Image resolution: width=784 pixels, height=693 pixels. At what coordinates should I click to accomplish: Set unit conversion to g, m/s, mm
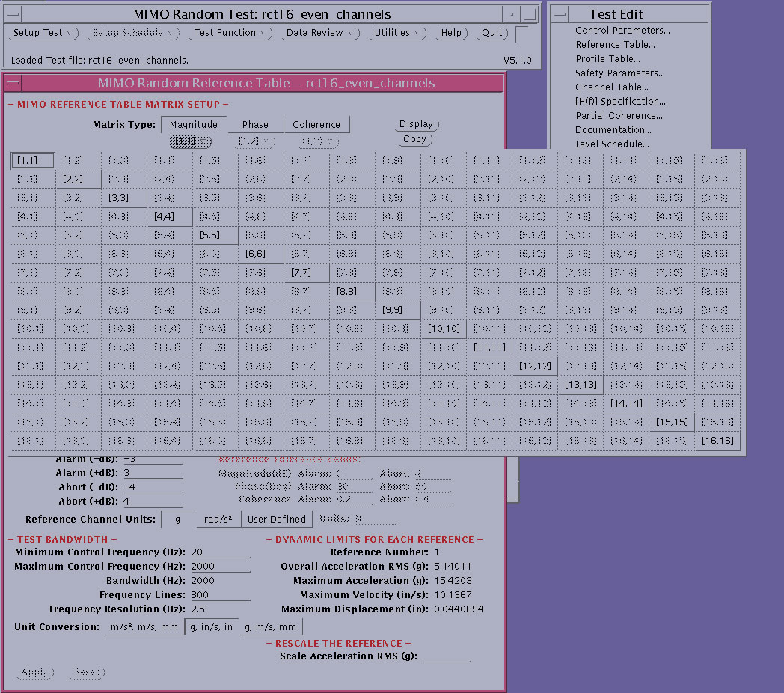pyautogui.click(x=270, y=627)
